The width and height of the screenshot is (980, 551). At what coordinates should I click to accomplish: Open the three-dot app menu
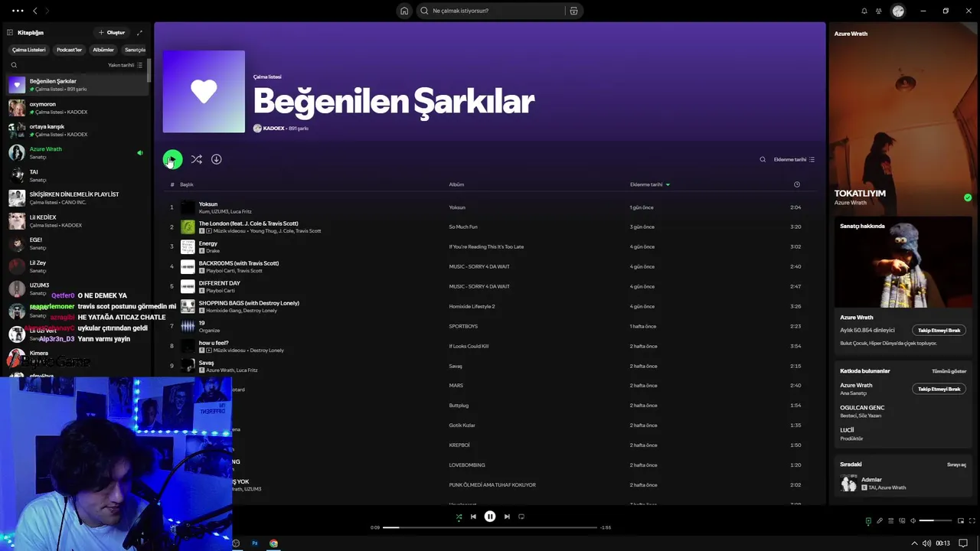[18, 11]
